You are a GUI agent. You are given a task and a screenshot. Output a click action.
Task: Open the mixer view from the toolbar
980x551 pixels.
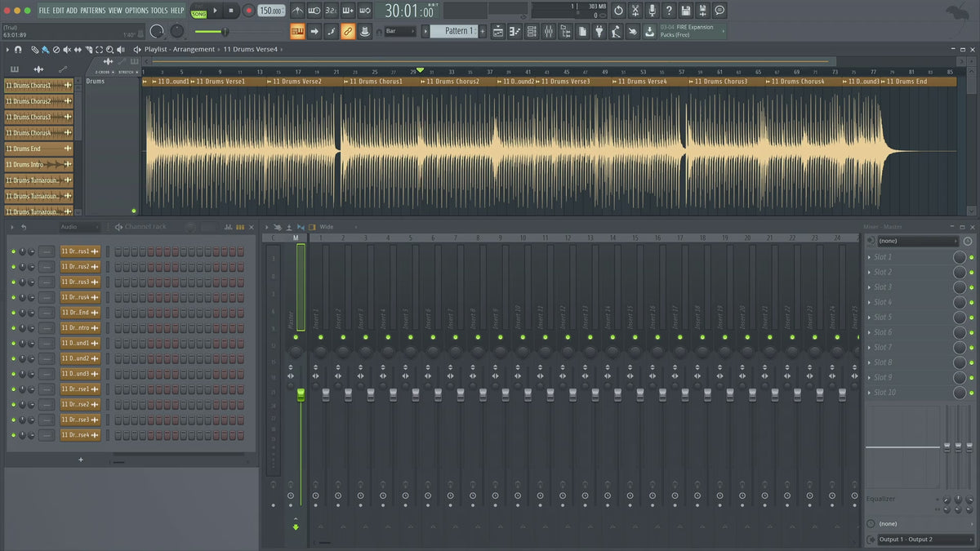coord(548,31)
